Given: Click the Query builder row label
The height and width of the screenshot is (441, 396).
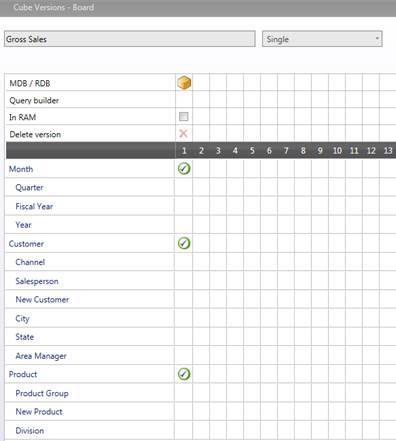Looking at the screenshot, I should click(34, 100).
